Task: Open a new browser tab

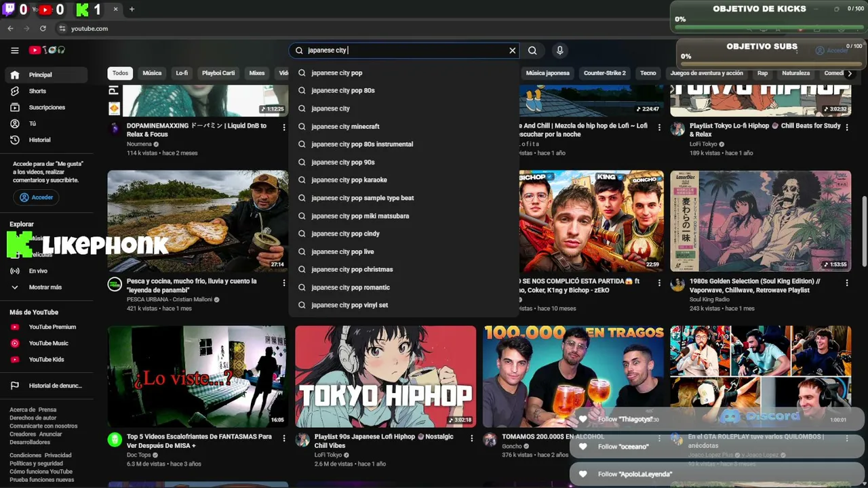Action: [132, 9]
